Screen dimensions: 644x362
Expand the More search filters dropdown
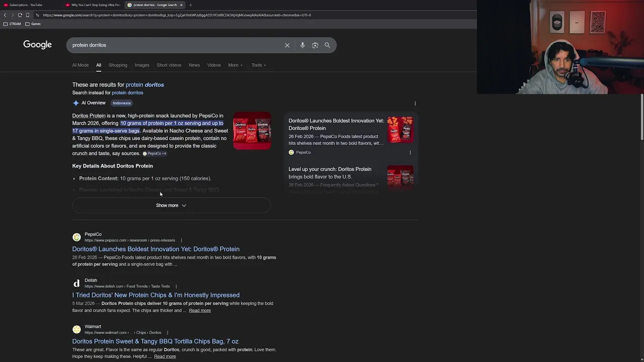pos(235,65)
